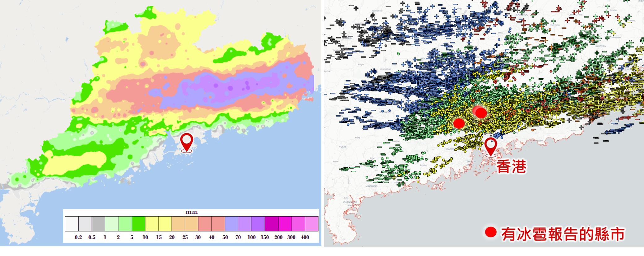Select the lavender 50–70 mm legend swatch
The image size is (644, 256).
[232, 224]
